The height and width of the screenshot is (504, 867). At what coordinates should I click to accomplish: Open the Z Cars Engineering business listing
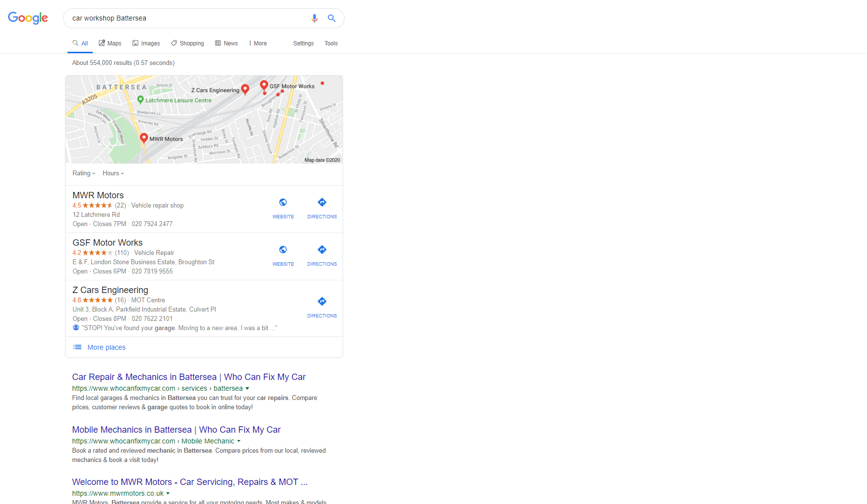(x=110, y=290)
